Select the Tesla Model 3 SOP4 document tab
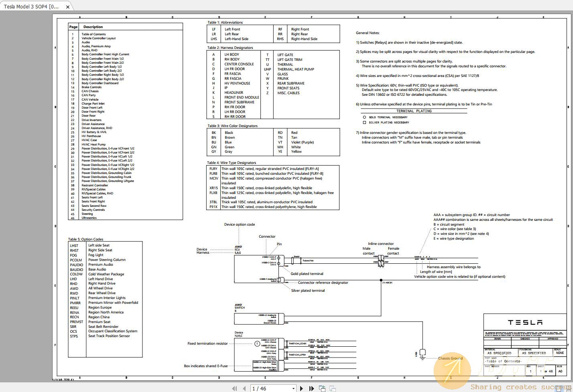573x392 pixels. coord(32,6)
